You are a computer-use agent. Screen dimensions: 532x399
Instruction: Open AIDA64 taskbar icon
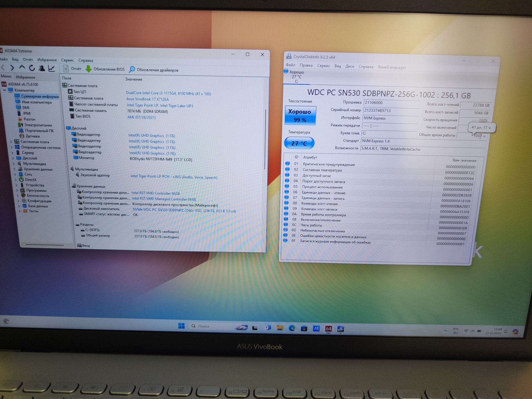pyautogui.click(x=329, y=329)
